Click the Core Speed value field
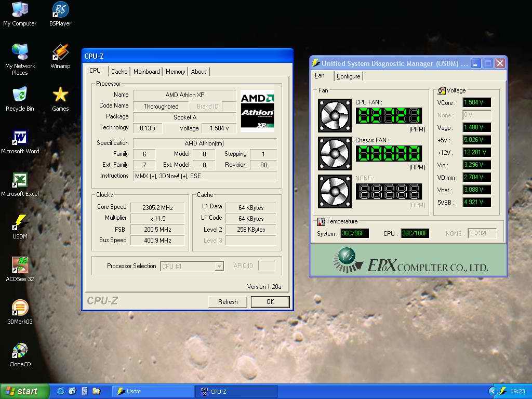Viewport: 532px width, 399px height. (x=157, y=207)
